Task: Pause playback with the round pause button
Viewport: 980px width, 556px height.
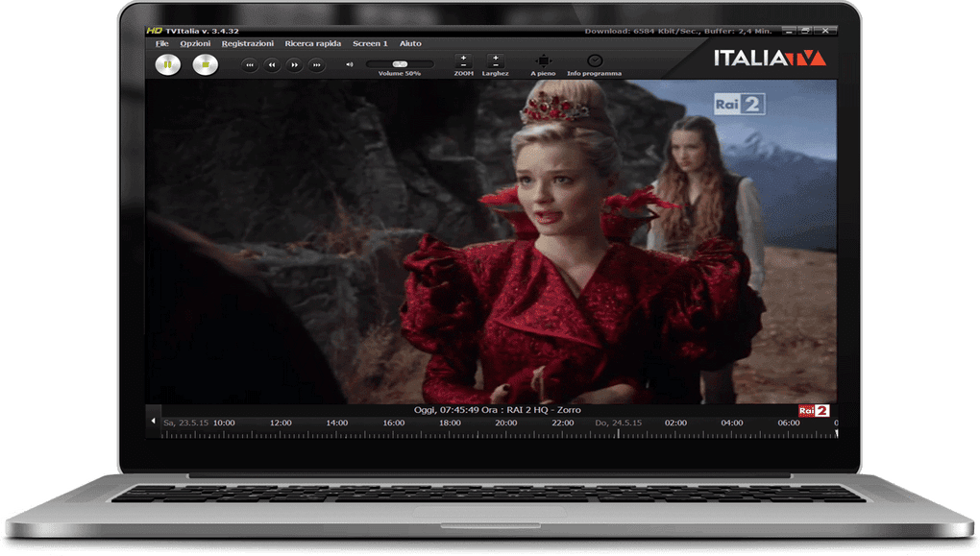Action: point(167,65)
